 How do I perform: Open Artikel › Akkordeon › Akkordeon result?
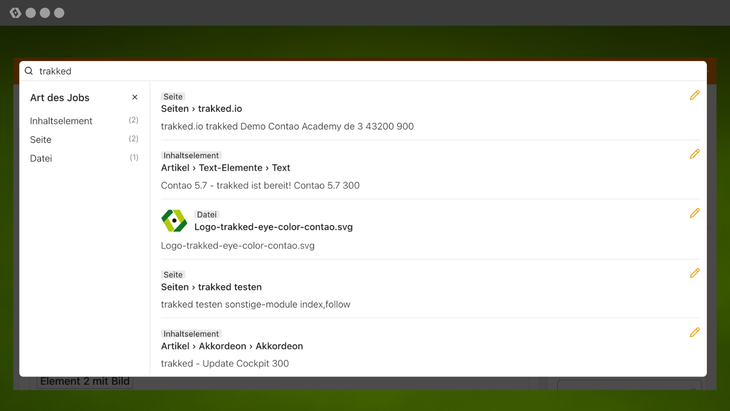232,346
